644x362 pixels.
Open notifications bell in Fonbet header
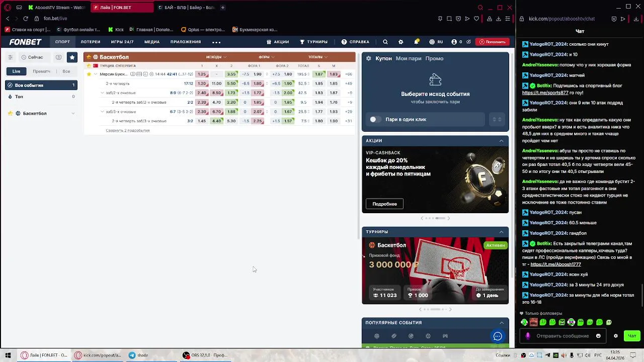click(x=416, y=42)
